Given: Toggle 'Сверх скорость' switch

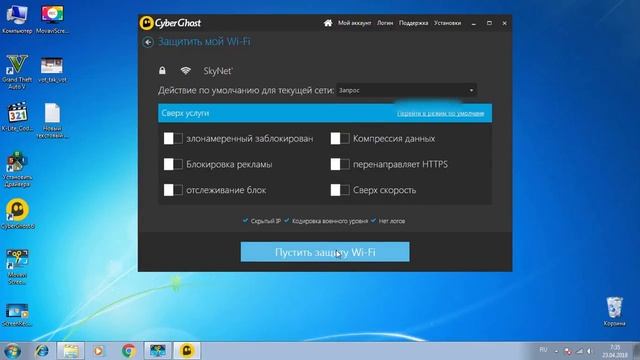Looking at the screenshot, I should coord(340,190).
